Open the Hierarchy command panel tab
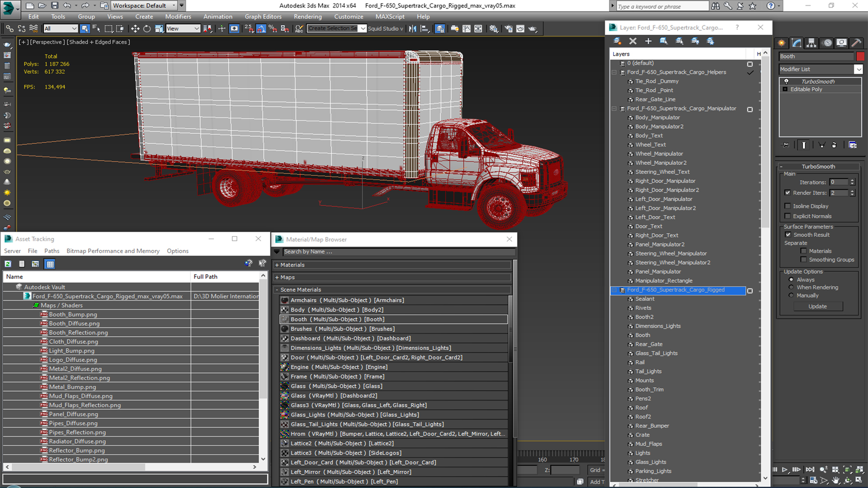The height and width of the screenshot is (488, 868). [811, 43]
